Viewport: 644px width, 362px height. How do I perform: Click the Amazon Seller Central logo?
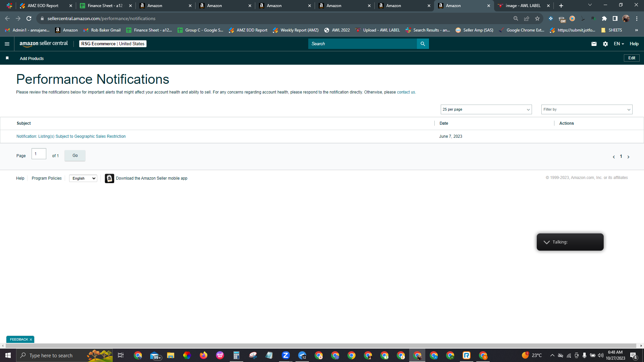point(44,44)
